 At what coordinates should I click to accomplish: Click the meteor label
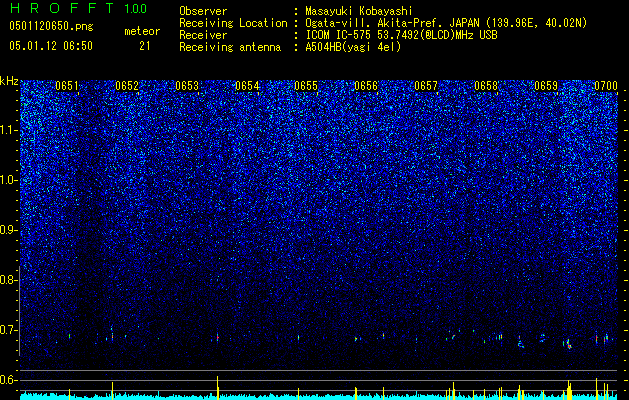coord(142,31)
